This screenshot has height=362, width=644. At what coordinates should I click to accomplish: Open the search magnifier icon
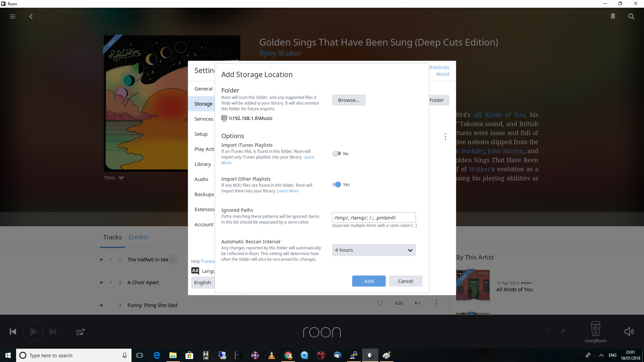coord(631,16)
